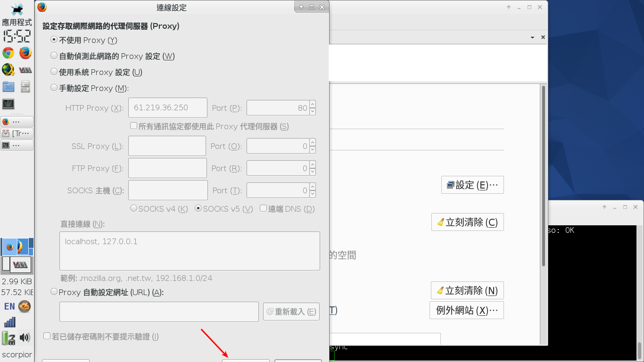Screen dimensions: 644x362
Task: Select the SOCKS v5 radio button
Action: (224, 209)
